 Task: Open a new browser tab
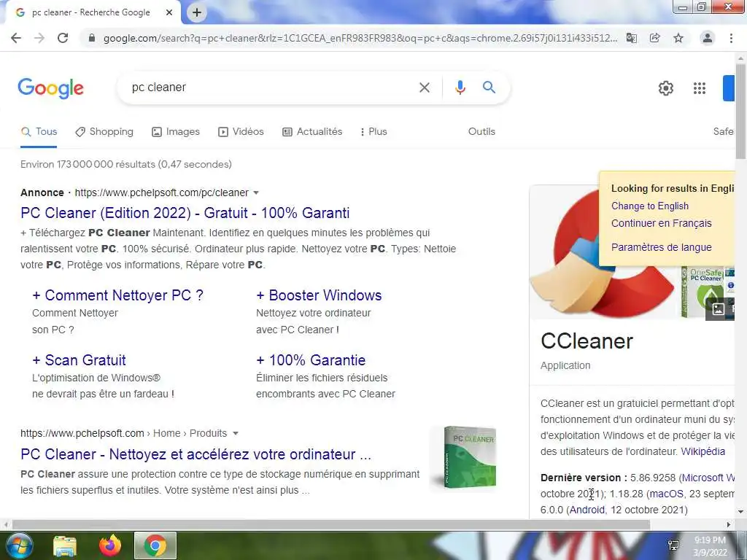pos(197,13)
